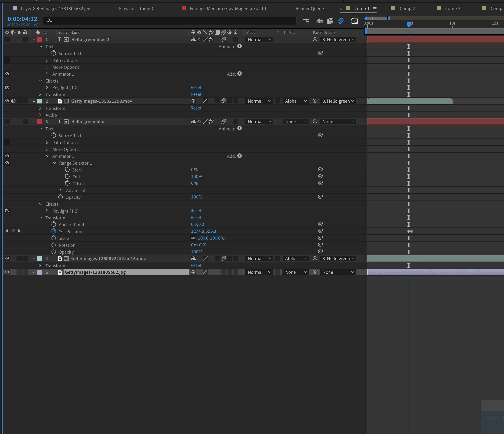Go to the previous Position keyframe
This screenshot has height=434, width=504.
click(7, 231)
